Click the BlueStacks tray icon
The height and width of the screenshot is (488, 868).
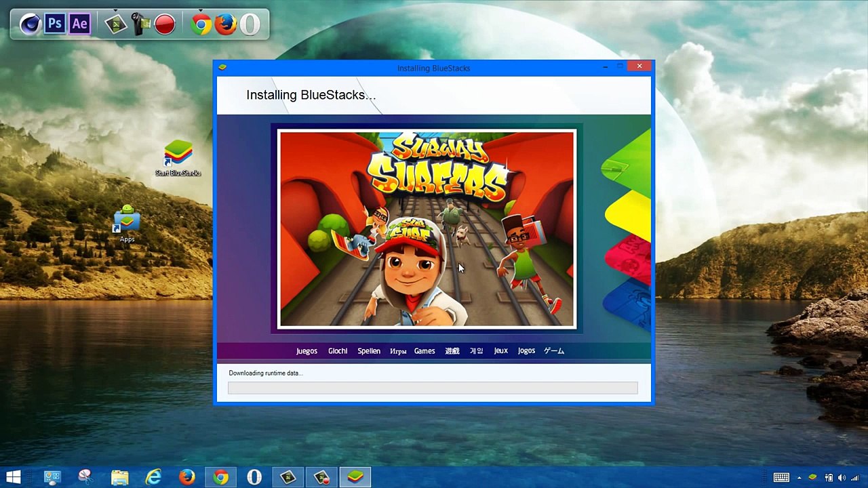click(x=812, y=478)
